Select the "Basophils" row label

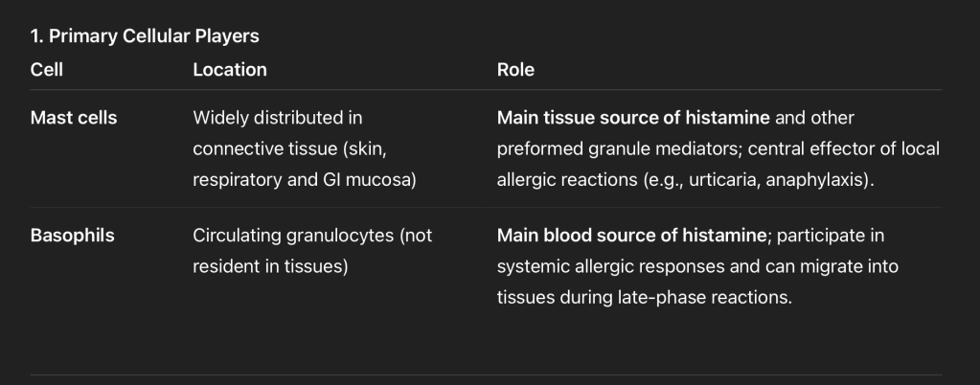point(73,236)
